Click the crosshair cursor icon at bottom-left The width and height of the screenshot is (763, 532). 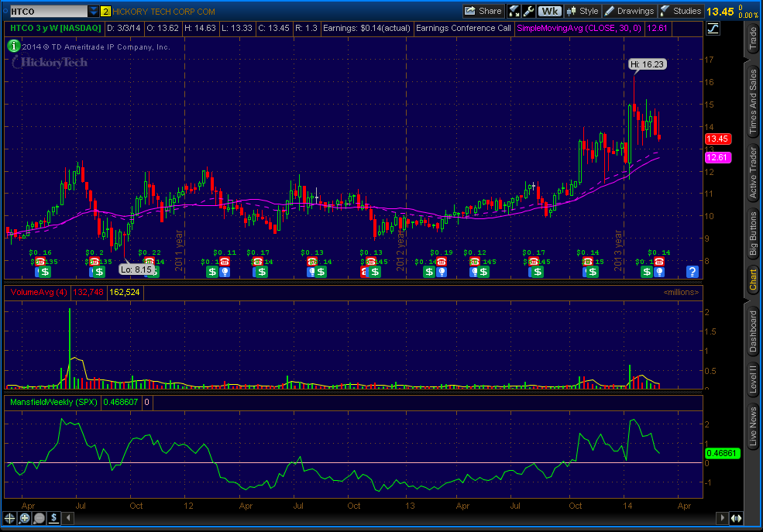[10, 518]
